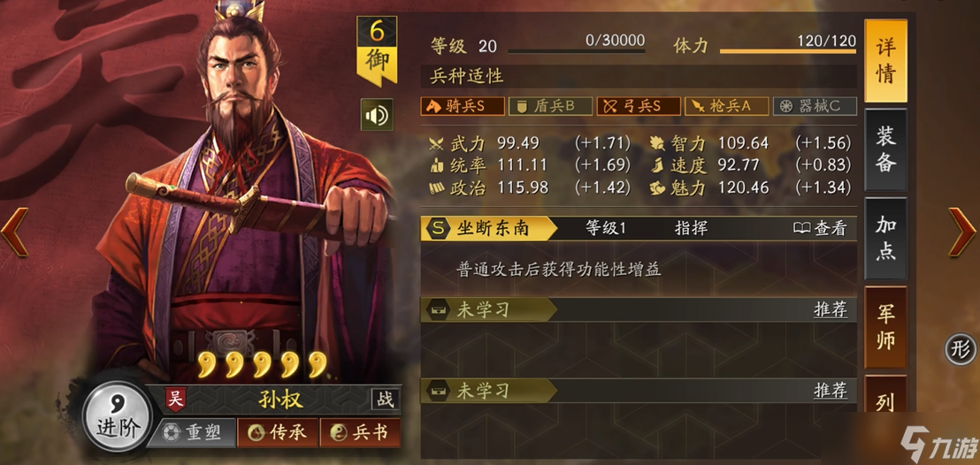Image resolution: width=980 pixels, height=465 pixels.
Task: Open the round 形 formation button
Action: [961, 350]
